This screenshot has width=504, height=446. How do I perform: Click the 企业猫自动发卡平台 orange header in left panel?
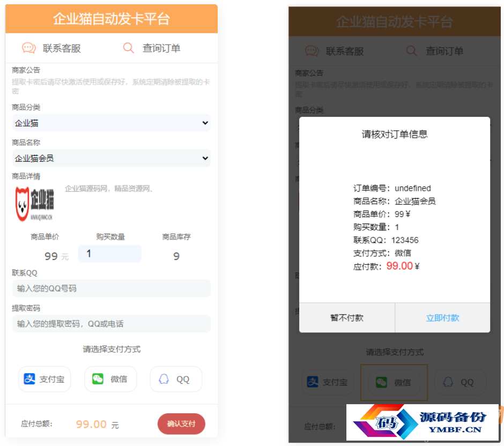pos(112,19)
